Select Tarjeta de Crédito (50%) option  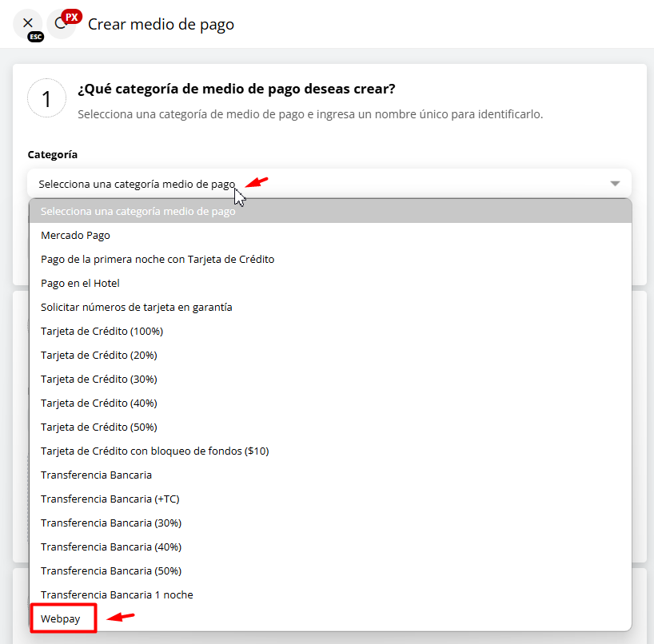[x=98, y=427]
